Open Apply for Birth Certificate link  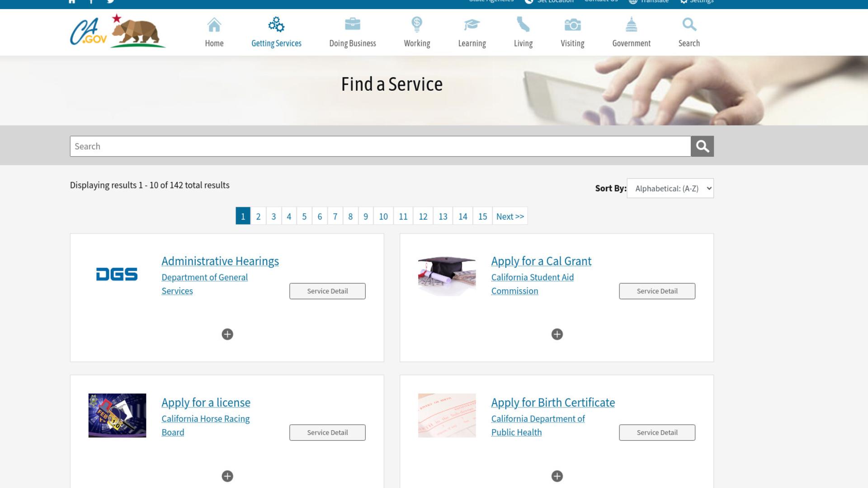point(553,403)
